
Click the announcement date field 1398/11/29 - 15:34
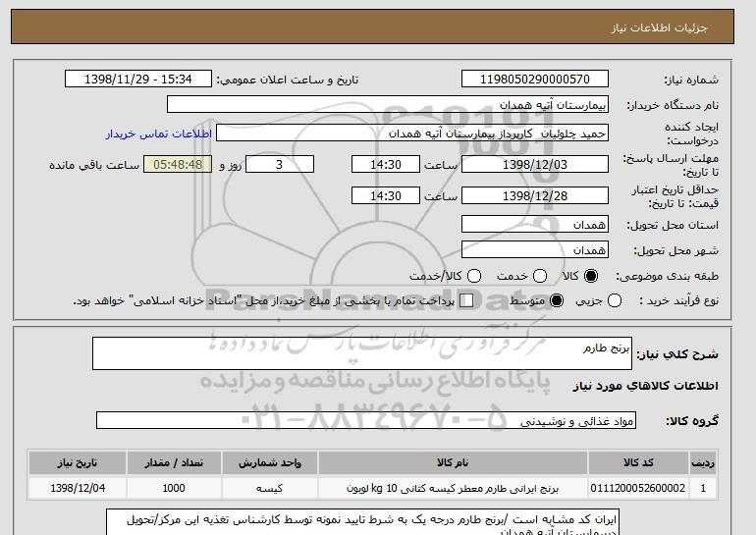[x=138, y=80]
